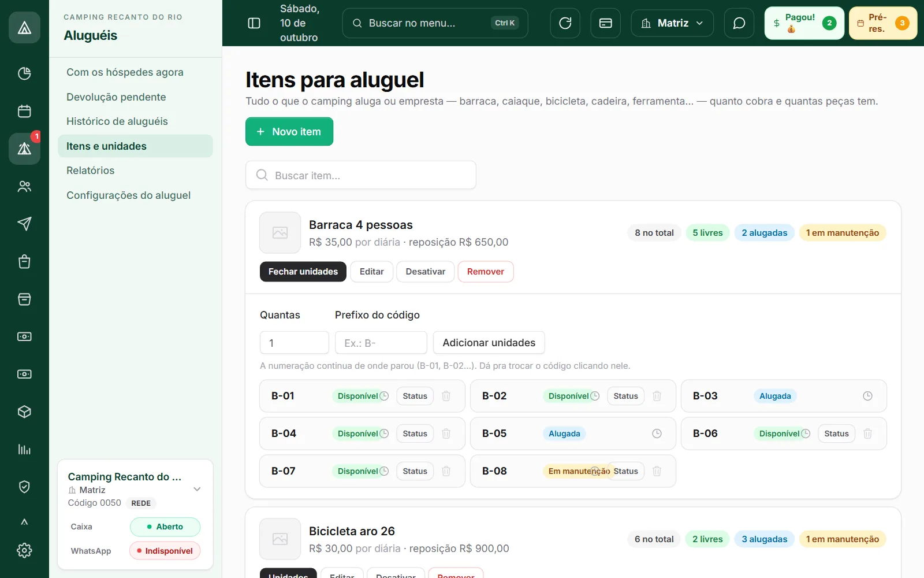Viewport: 924px width, 578px height.
Task: Expand the Camping Recanto do card chevron
Action: [197, 489]
